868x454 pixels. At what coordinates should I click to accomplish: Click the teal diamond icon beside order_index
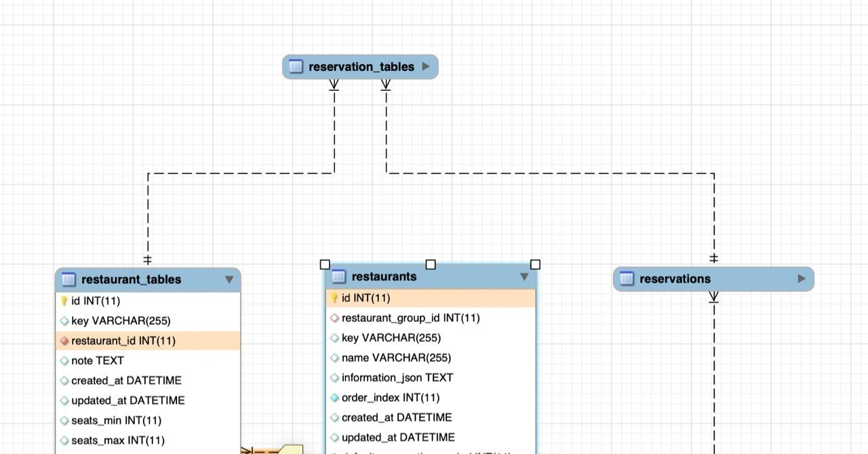334,398
